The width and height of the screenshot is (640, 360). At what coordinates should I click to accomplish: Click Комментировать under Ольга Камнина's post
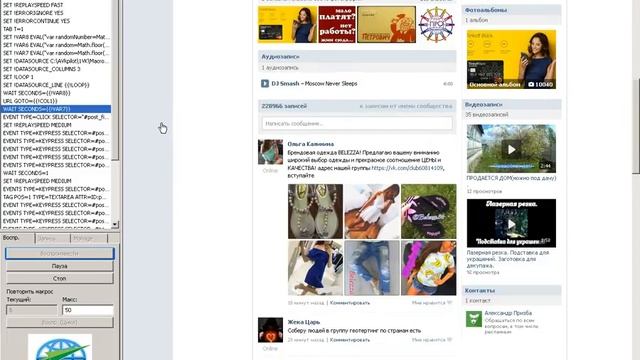coord(349,303)
